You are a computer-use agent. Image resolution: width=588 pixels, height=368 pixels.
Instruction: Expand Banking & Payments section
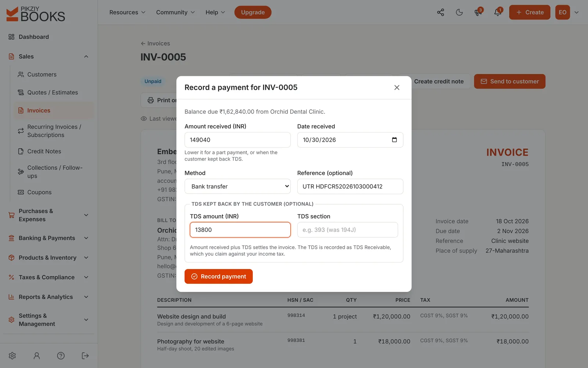[49, 238]
